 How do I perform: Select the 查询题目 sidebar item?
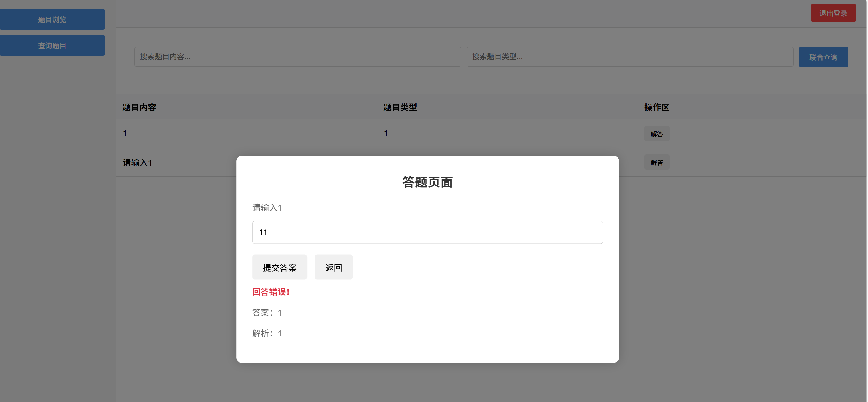(52, 45)
